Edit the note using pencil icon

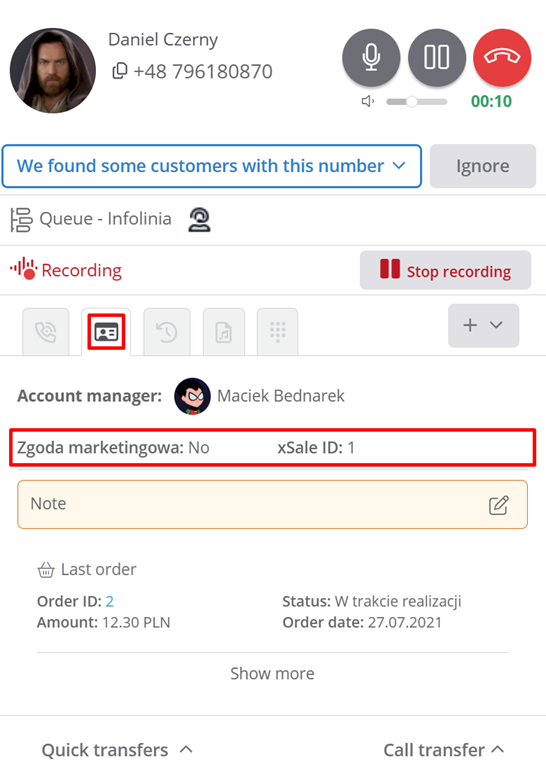498,505
